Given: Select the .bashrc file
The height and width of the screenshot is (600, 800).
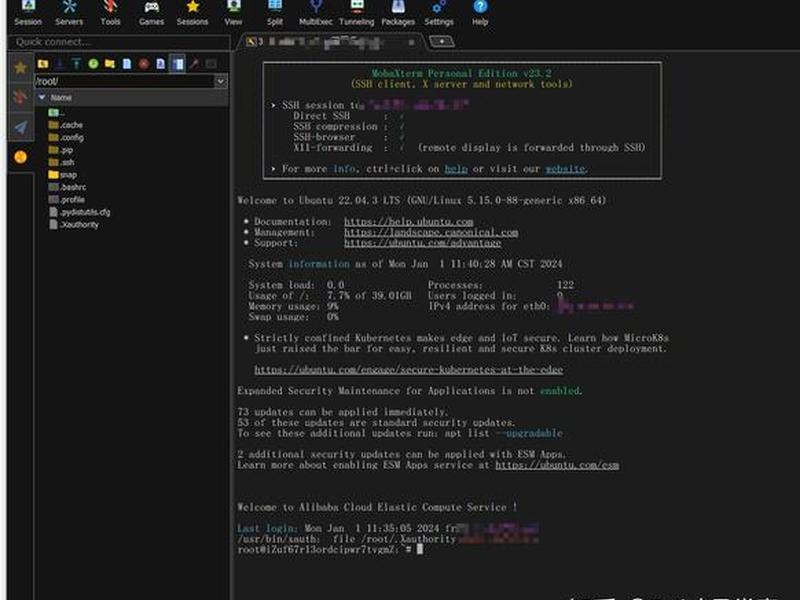Looking at the screenshot, I should click(x=67, y=187).
